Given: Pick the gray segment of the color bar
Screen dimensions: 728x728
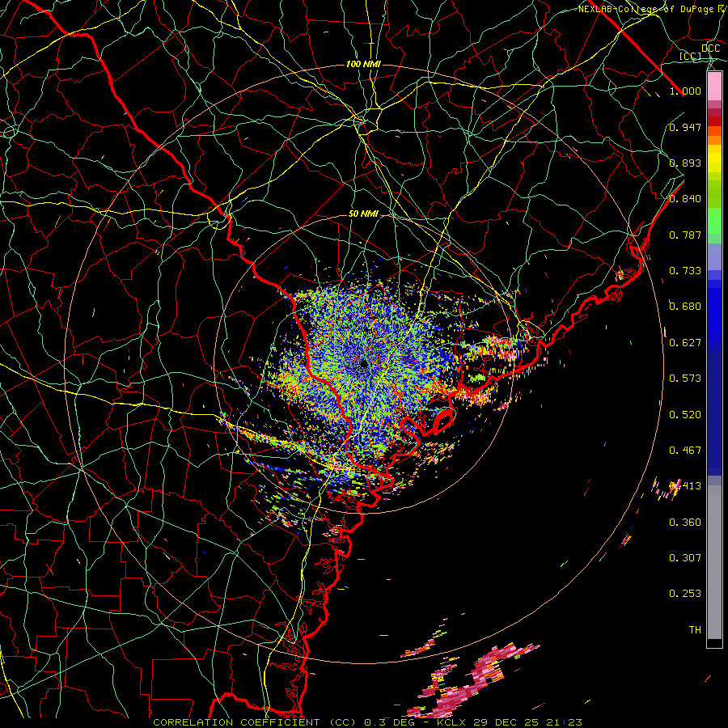Looking at the screenshot, I should click(714, 562).
